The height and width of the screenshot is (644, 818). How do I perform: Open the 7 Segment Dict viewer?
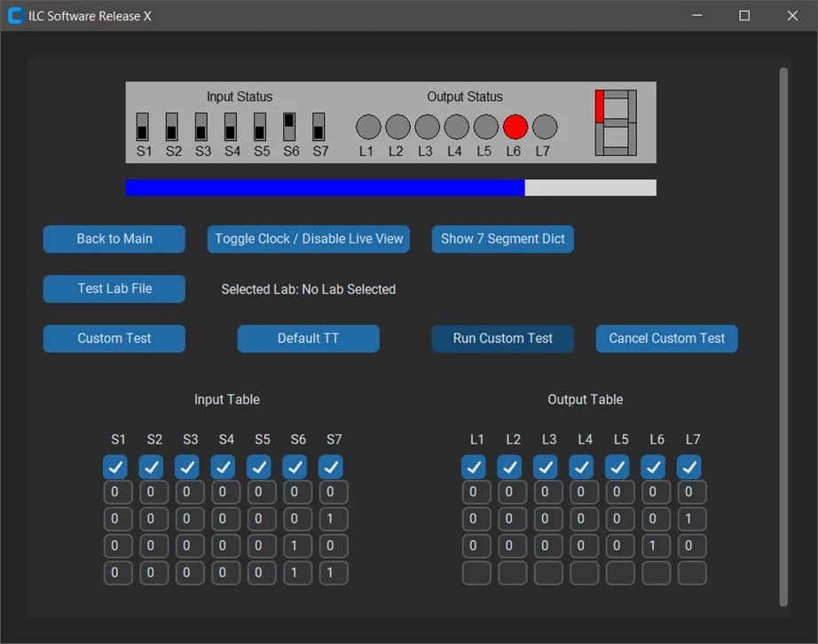click(502, 239)
